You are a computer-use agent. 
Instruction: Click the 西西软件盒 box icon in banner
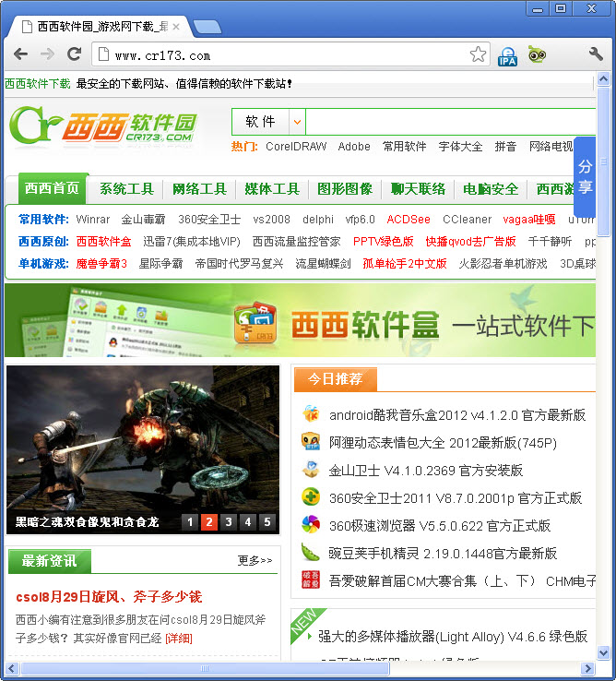255,323
